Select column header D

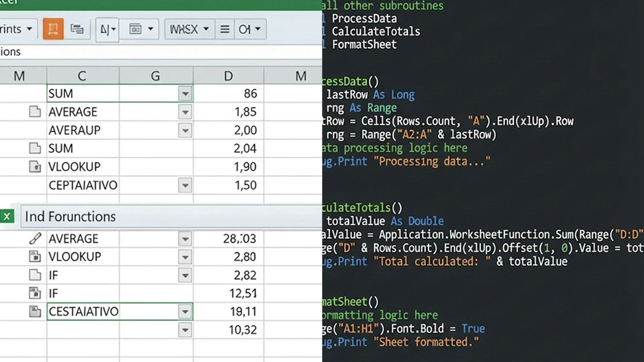(228, 76)
